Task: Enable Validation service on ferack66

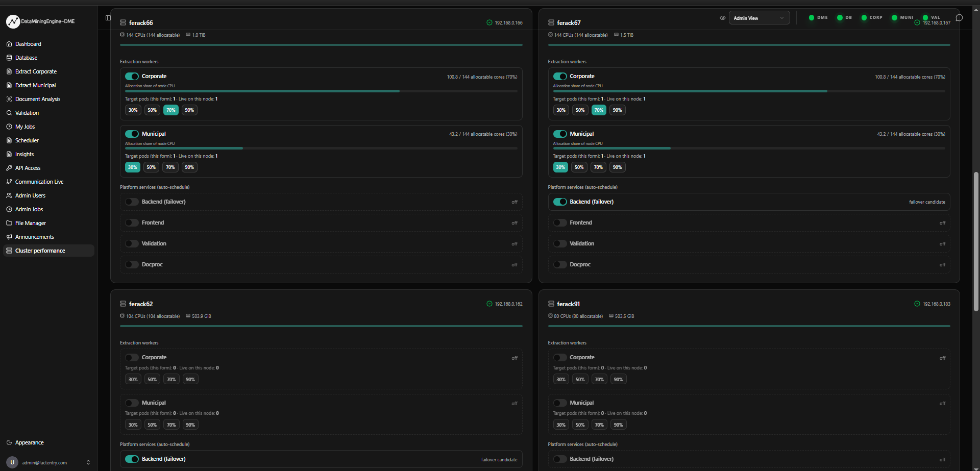Action: pyautogui.click(x=132, y=243)
